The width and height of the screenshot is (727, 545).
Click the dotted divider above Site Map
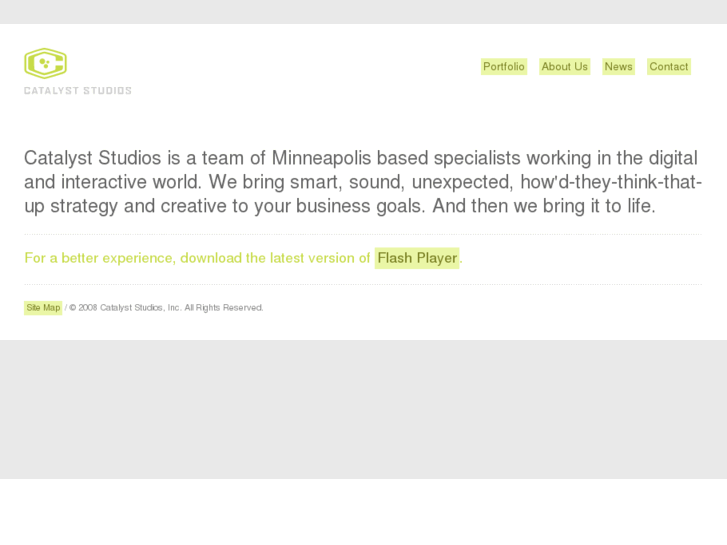[363, 284]
